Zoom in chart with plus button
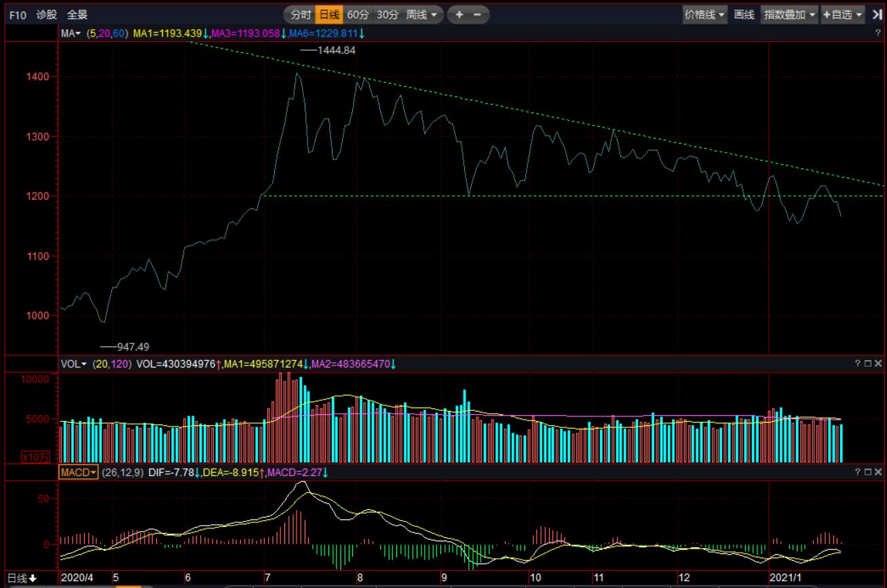Viewport: 887px width, 588px height. point(459,14)
